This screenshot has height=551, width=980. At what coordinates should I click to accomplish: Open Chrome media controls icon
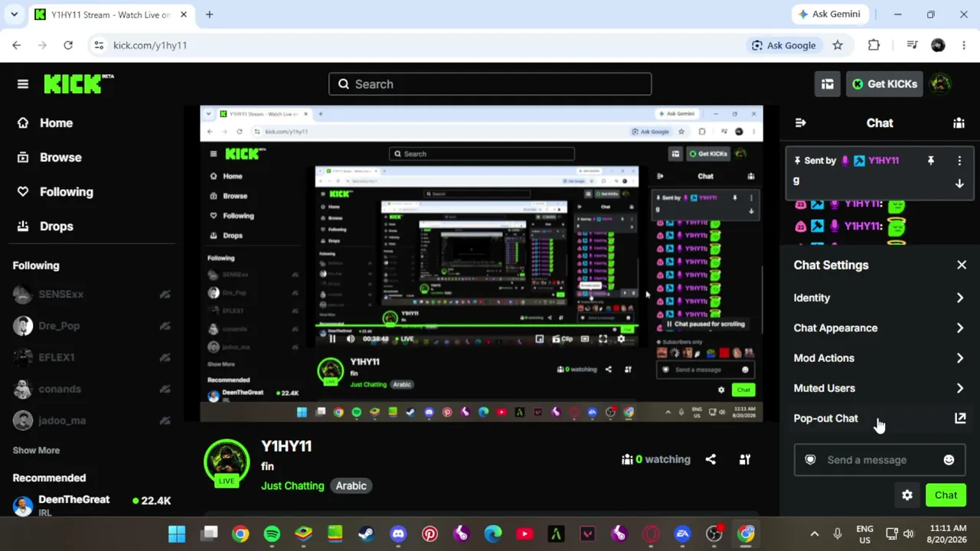click(x=912, y=45)
